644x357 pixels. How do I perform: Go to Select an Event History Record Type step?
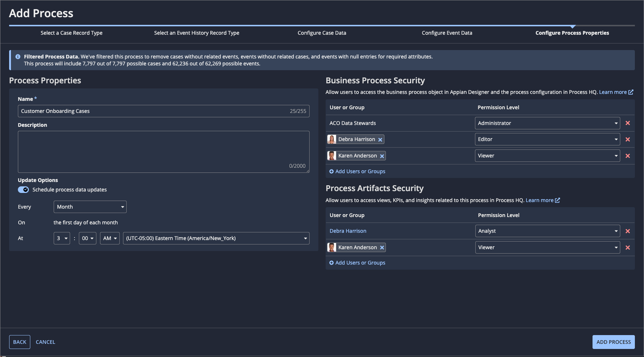[x=197, y=33]
